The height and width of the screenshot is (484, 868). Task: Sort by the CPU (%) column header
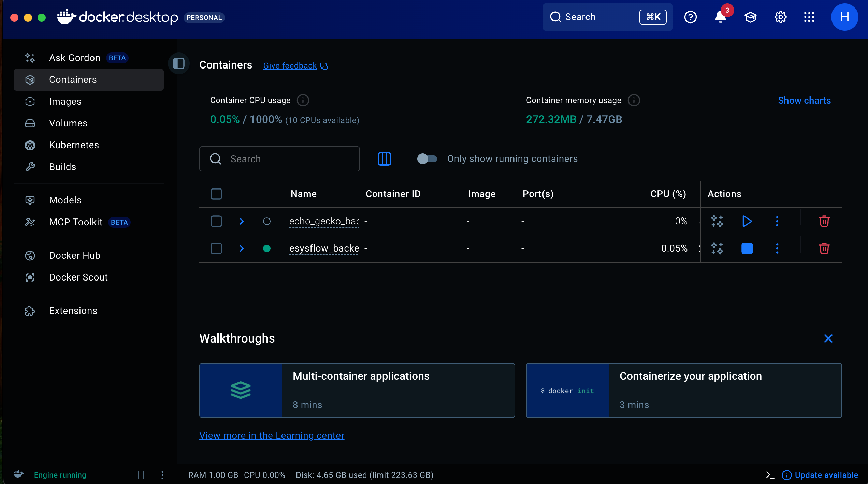click(x=668, y=194)
